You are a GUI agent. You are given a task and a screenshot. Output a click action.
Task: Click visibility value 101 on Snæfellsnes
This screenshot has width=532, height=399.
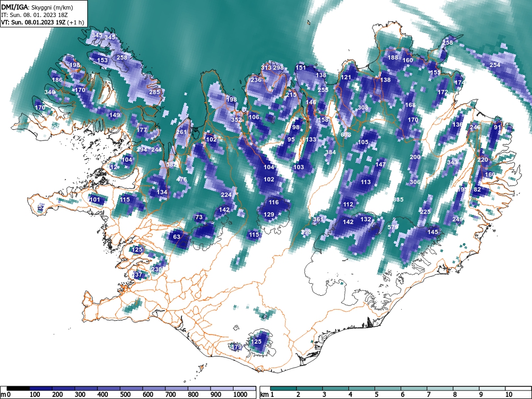pyautogui.click(x=94, y=199)
